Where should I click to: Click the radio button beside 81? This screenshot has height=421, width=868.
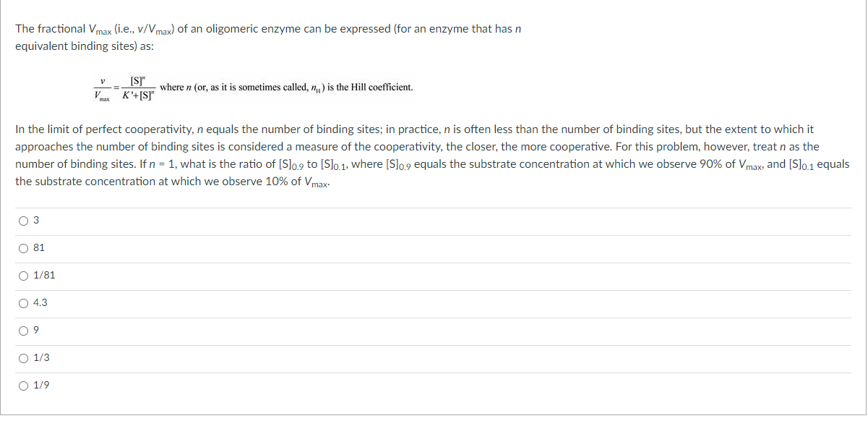coord(24,247)
